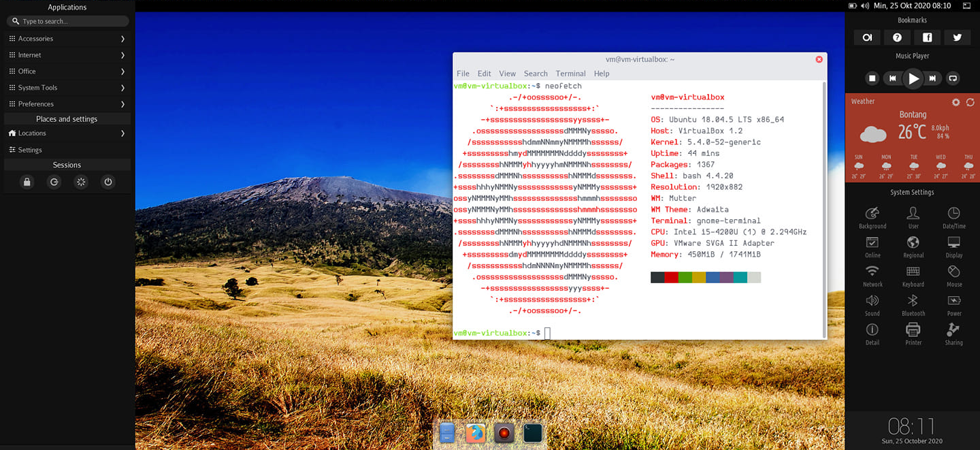Click the weather refresh icon

click(x=970, y=102)
